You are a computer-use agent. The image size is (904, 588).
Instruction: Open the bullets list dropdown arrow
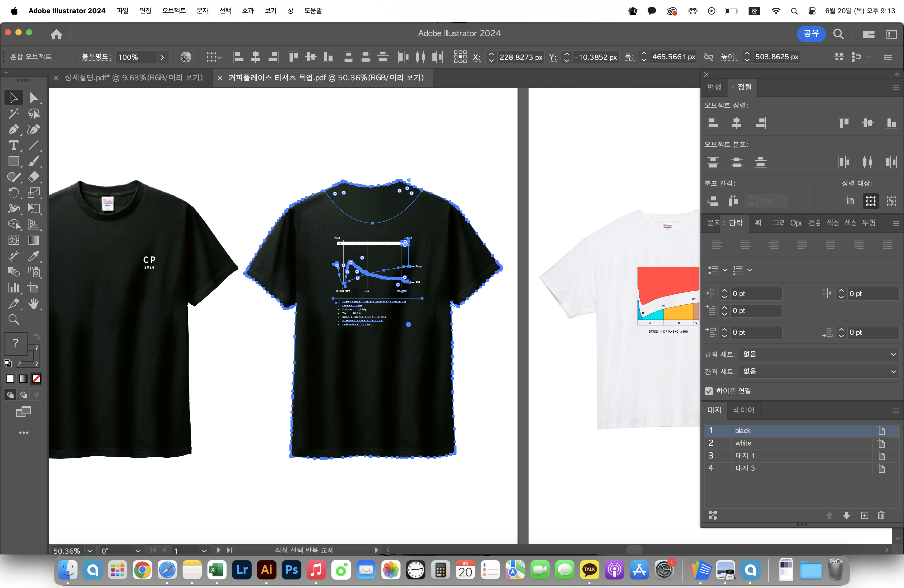(x=725, y=270)
